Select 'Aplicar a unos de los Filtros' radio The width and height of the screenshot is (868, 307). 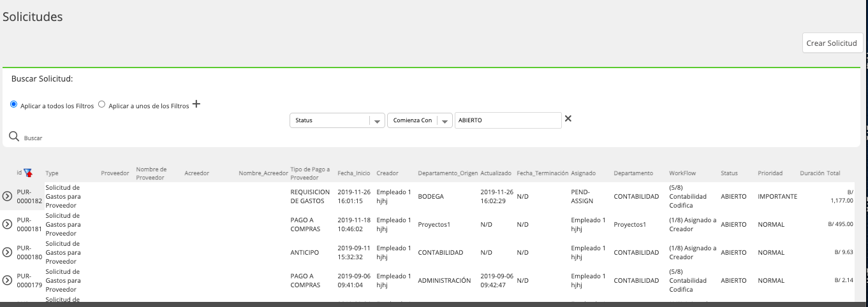102,104
